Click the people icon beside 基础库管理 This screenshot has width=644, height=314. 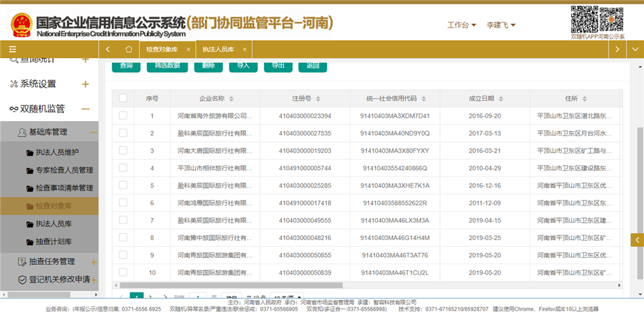pyautogui.click(x=22, y=132)
